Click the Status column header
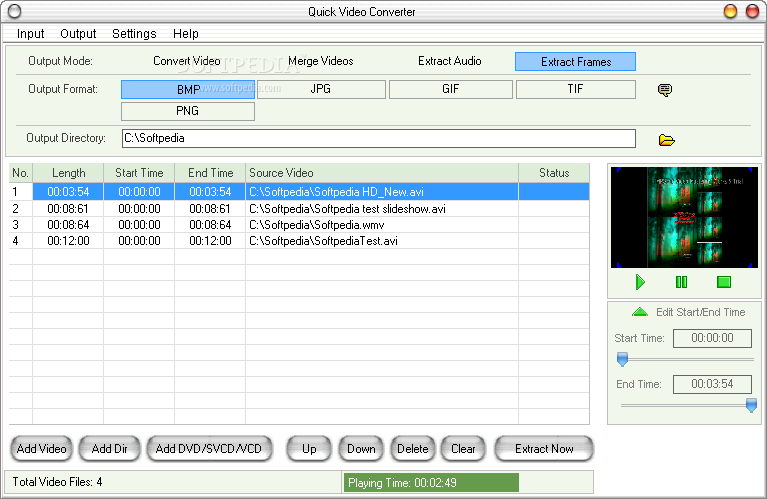 tap(554, 173)
